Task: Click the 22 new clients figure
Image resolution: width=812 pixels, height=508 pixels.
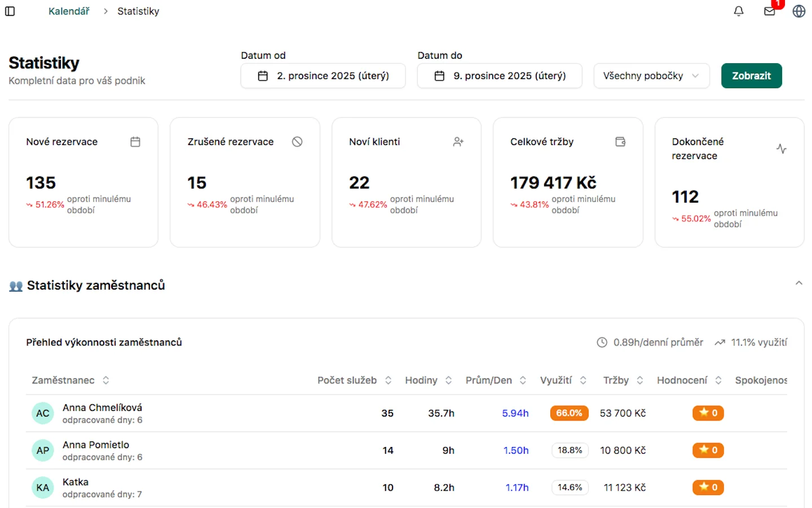Action: 359,183
